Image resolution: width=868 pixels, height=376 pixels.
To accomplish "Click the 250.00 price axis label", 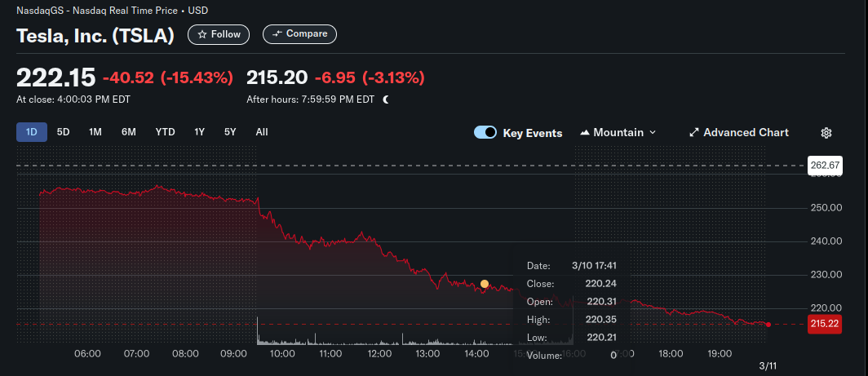I will (826, 208).
